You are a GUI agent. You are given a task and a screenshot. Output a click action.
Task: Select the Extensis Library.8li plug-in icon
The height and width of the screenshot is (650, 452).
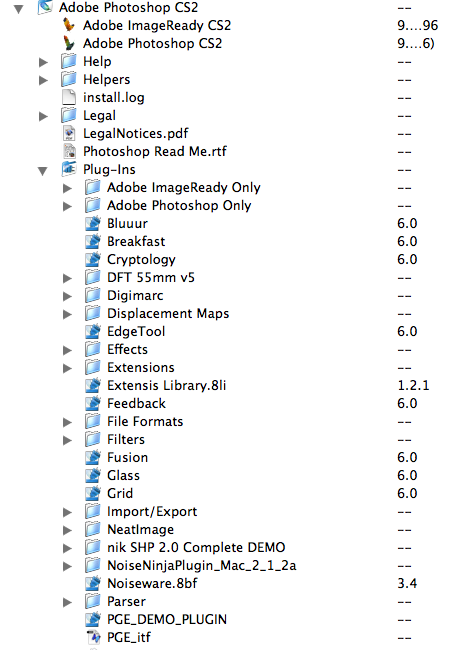click(x=93, y=386)
